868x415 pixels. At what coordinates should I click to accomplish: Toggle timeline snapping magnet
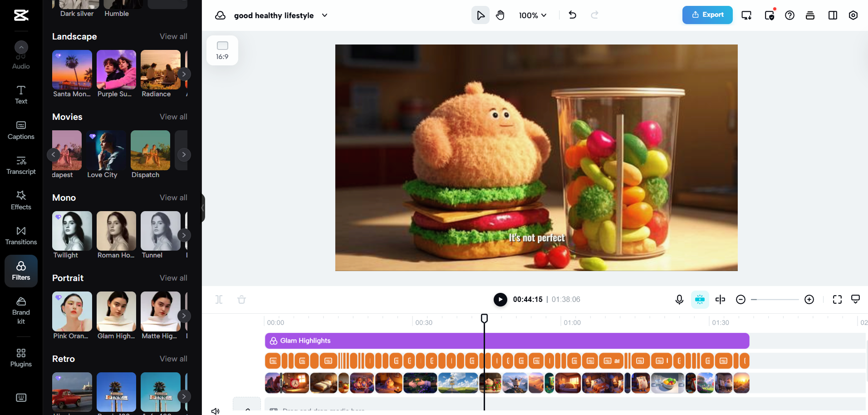[x=700, y=299]
